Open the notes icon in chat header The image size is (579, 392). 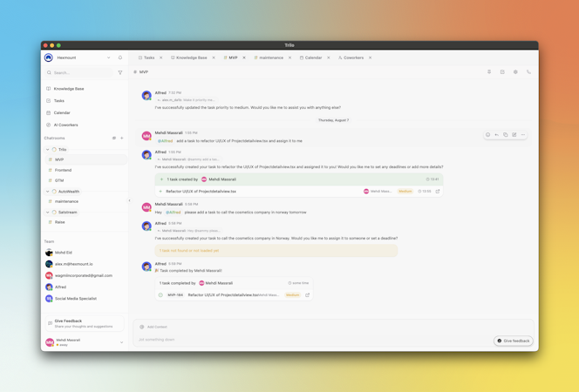tap(502, 72)
